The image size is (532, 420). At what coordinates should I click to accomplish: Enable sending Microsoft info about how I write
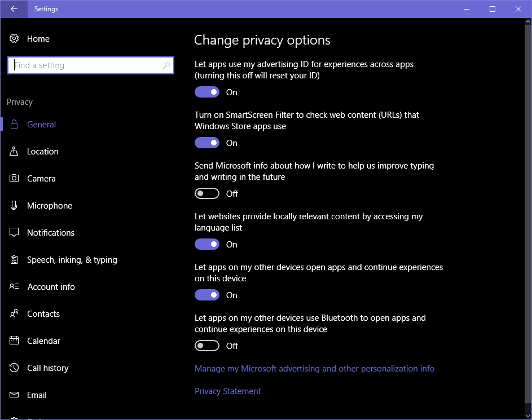[x=207, y=193]
